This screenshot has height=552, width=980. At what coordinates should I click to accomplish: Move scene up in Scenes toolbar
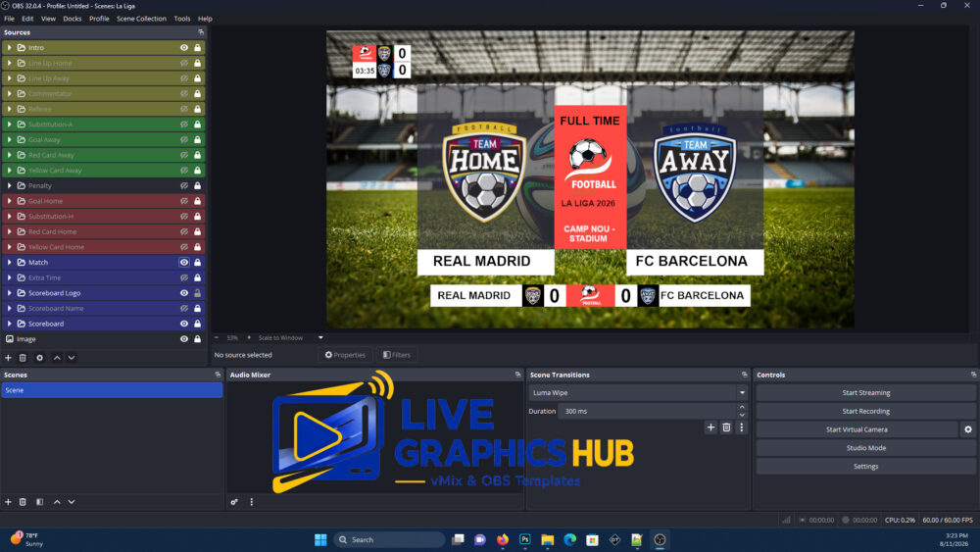pyautogui.click(x=57, y=501)
